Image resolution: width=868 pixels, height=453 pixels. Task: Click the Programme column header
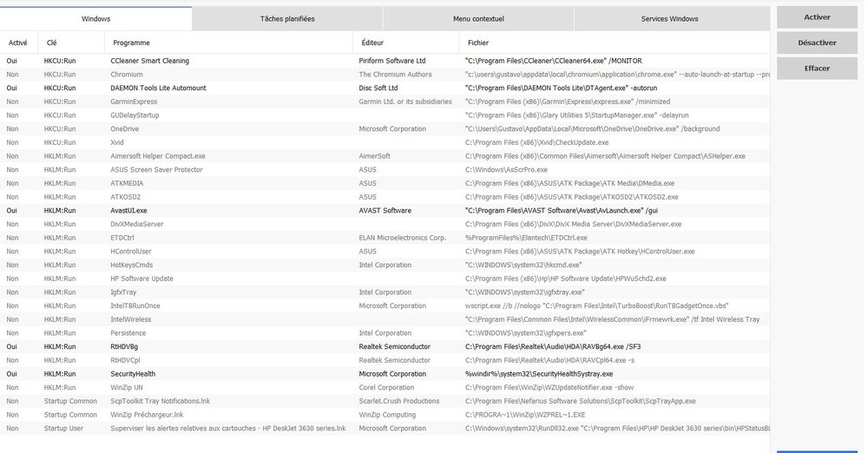pos(130,42)
